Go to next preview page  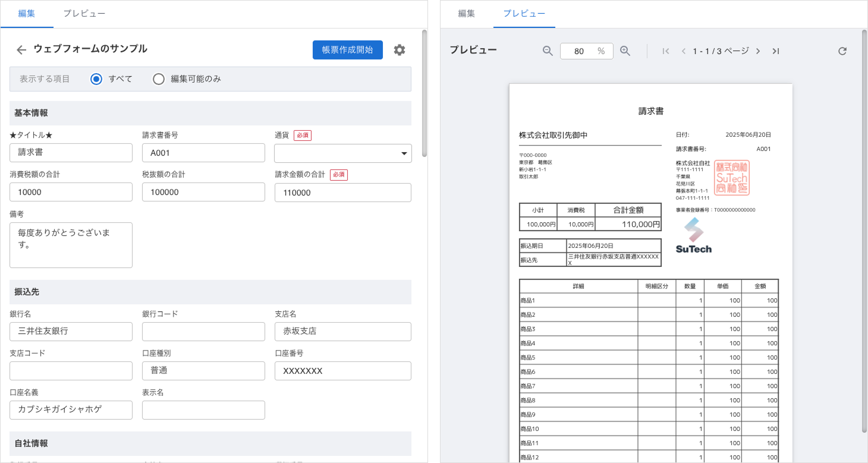(x=758, y=51)
